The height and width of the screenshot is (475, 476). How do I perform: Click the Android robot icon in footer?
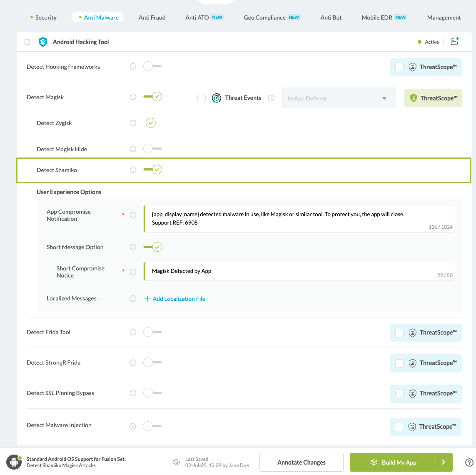[x=14, y=462]
